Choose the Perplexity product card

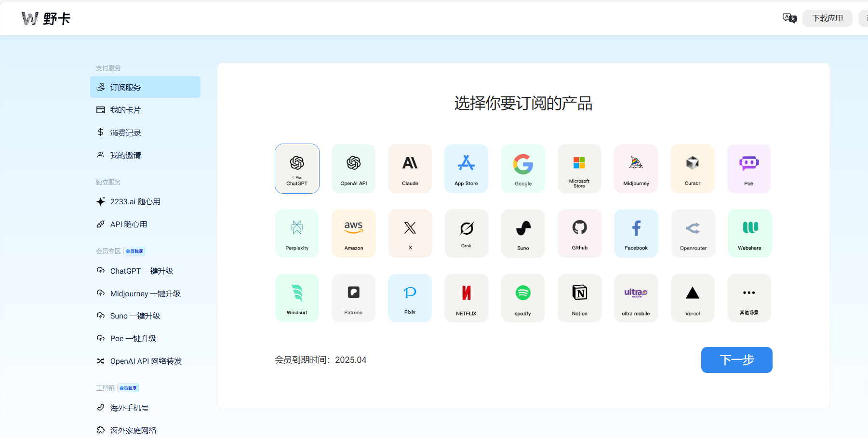click(297, 233)
